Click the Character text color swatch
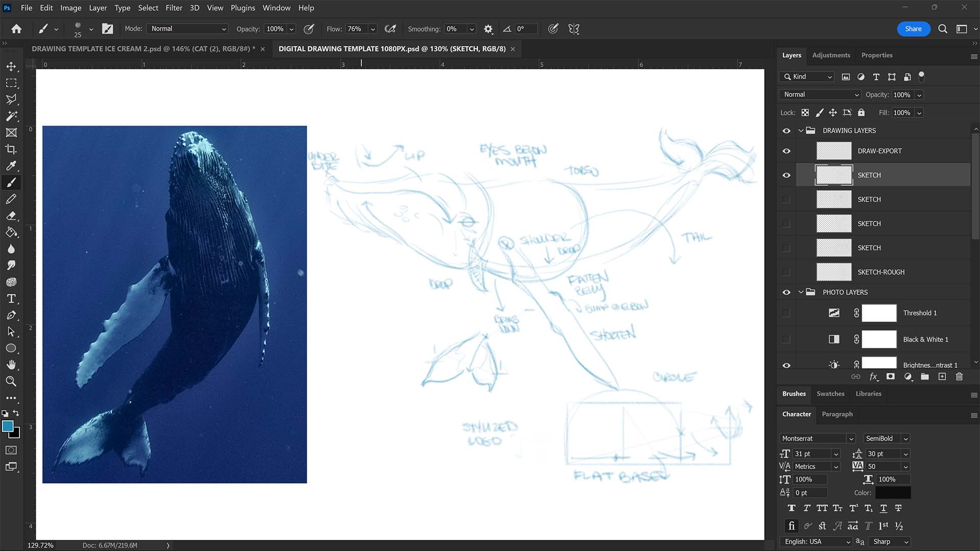The width and height of the screenshot is (980, 551). pyautogui.click(x=893, y=493)
